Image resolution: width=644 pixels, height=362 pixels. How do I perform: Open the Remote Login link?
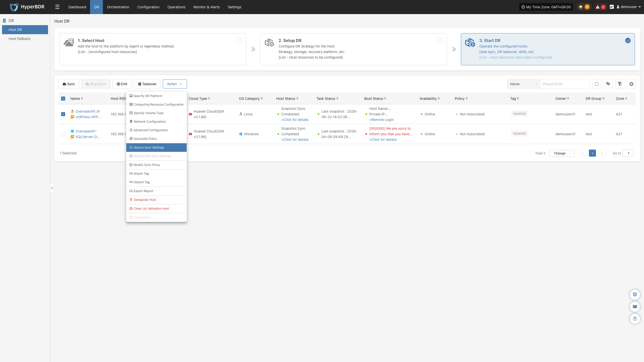point(381,120)
